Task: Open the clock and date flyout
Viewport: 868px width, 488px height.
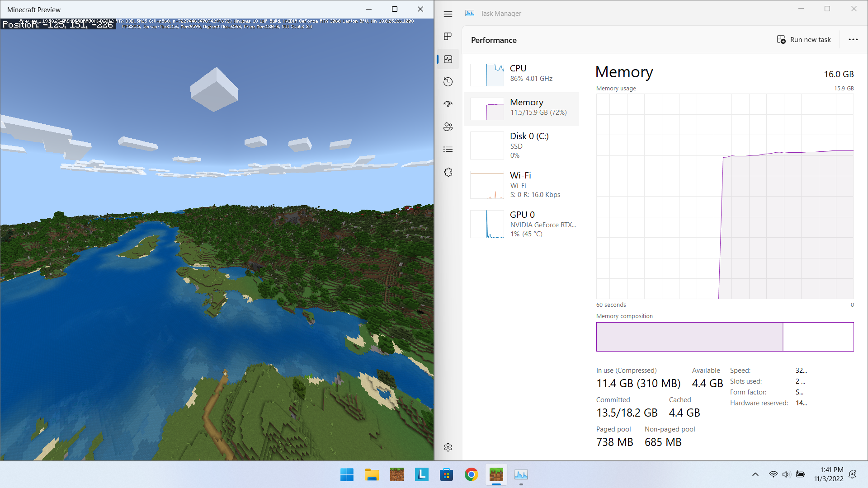Action: 829,474
